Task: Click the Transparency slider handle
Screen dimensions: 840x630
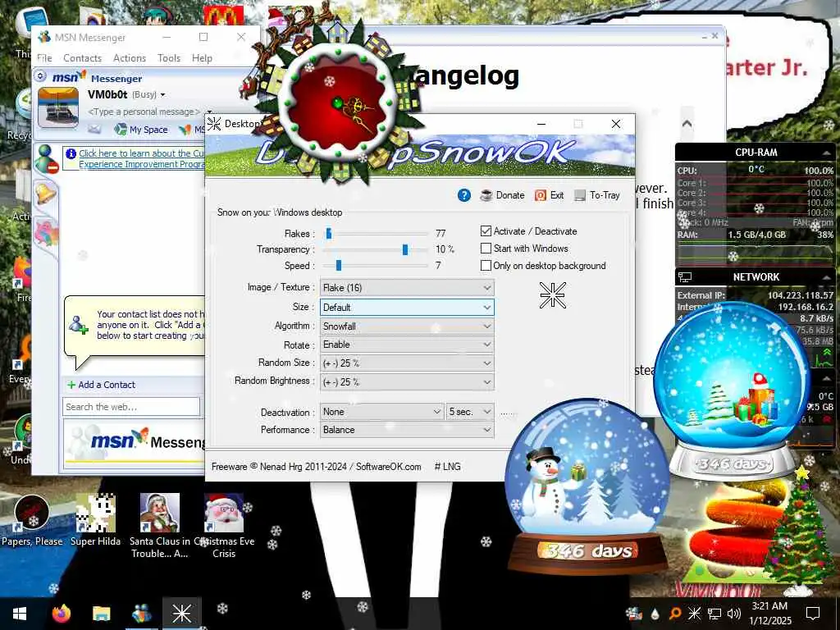Action: pyautogui.click(x=405, y=249)
